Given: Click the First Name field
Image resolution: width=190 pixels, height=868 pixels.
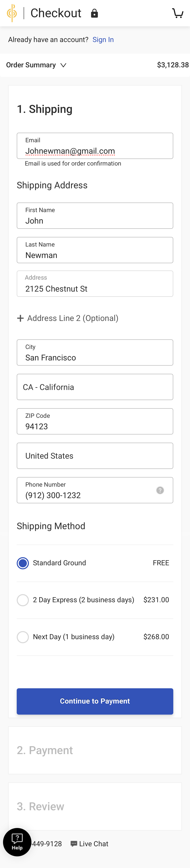Looking at the screenshot, I should pyautogui.click(x=95, y=220).
